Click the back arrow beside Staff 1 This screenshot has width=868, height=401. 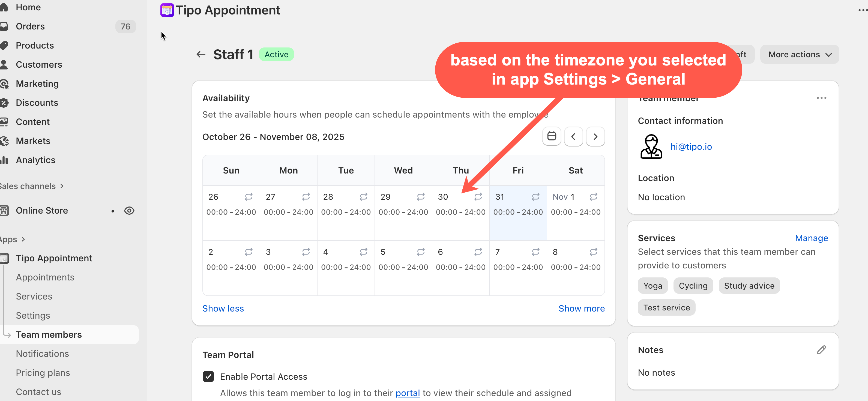click(x=201, y=54)
